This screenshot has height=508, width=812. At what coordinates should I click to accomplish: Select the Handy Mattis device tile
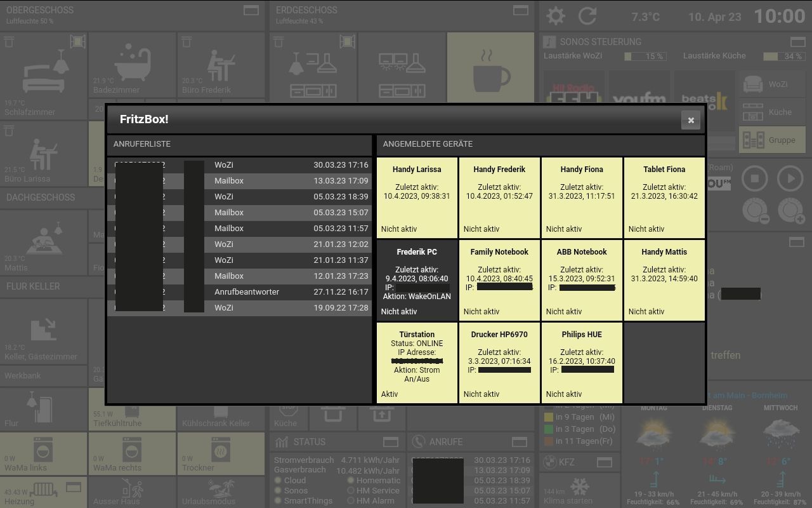[664, 280]
